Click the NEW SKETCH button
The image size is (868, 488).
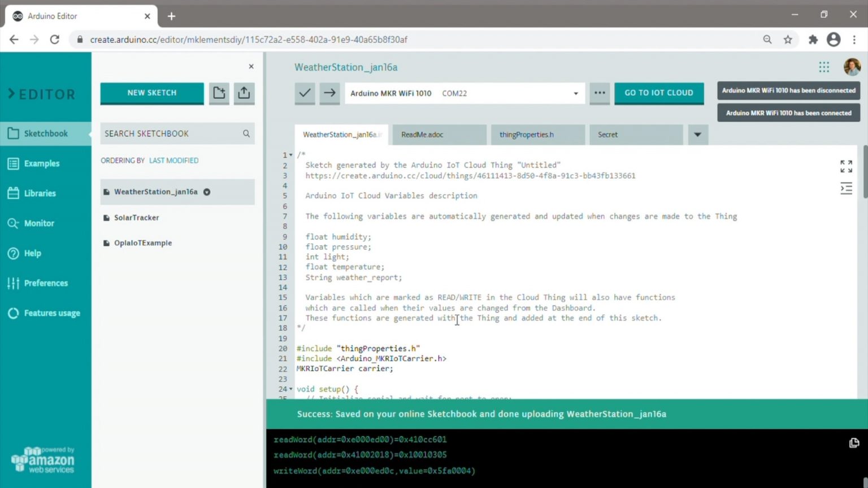pos(151,93)
